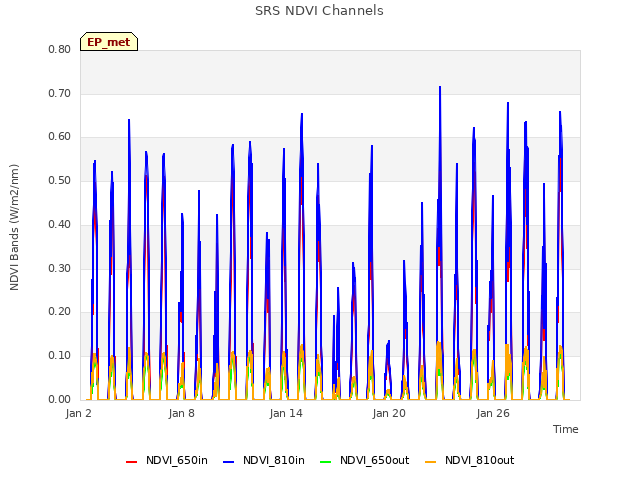Click the Jan 20 x-axis tick label

389,413
